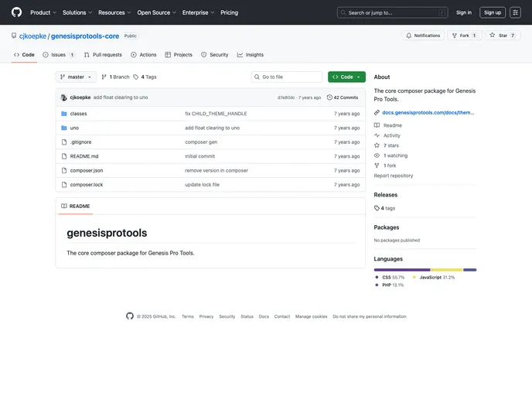Viewport: 532px width, 396px height.
Task: Open the GitHub home logo
Action: 16,12
